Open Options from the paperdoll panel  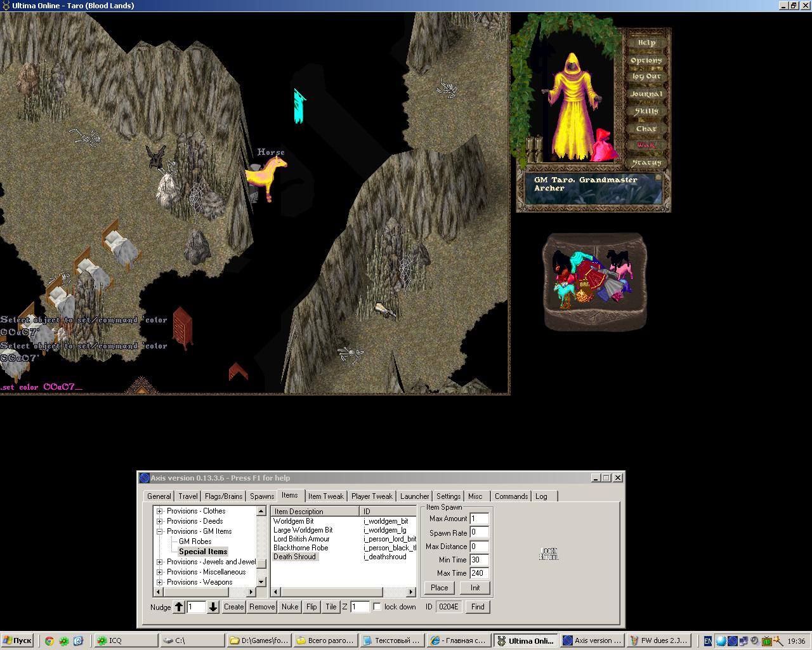click(x=646, y=60)
